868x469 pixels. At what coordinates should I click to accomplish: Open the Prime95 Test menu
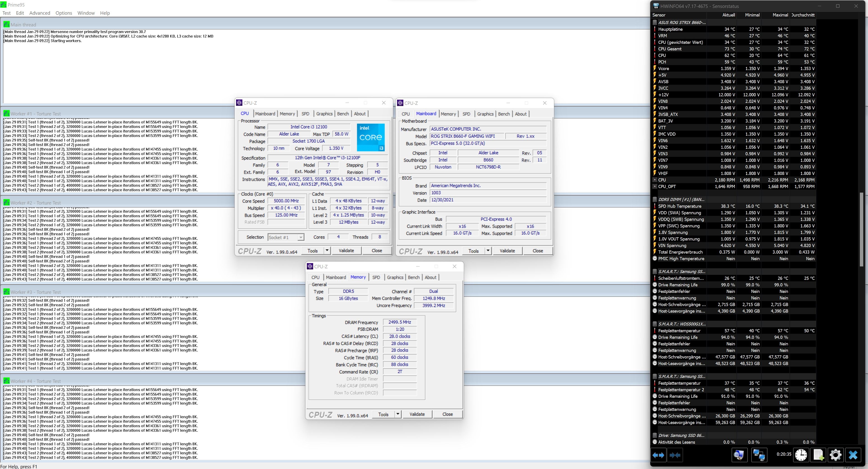[6, 13]
